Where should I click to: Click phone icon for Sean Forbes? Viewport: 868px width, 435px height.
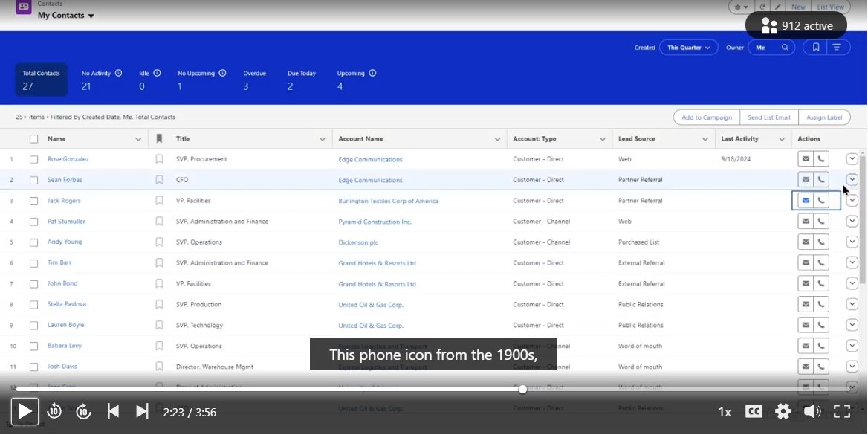click(x=821, y=179)
